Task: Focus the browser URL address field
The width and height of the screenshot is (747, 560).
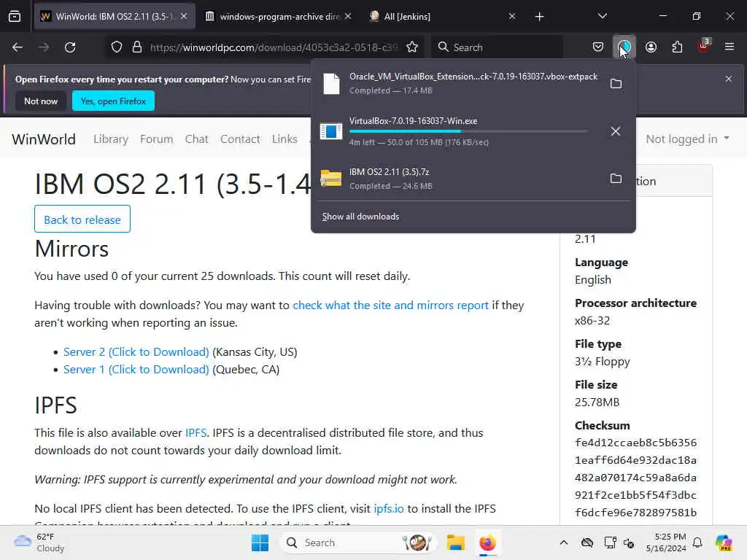Action: 274,47
